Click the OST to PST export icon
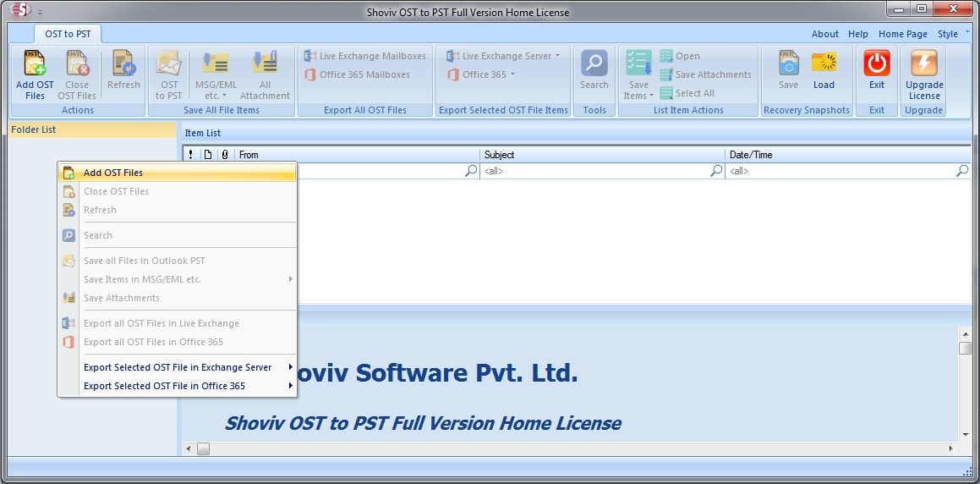 coord(169,64)
